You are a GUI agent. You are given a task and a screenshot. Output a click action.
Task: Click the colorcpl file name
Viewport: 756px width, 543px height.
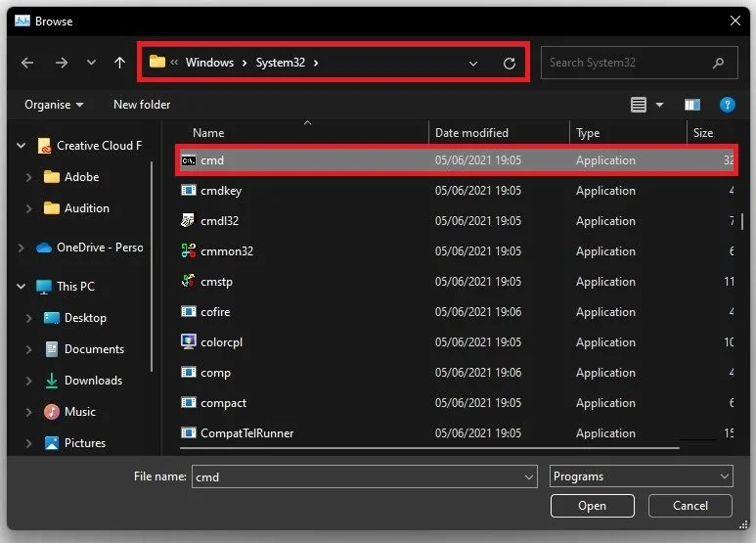coord(221,342)
